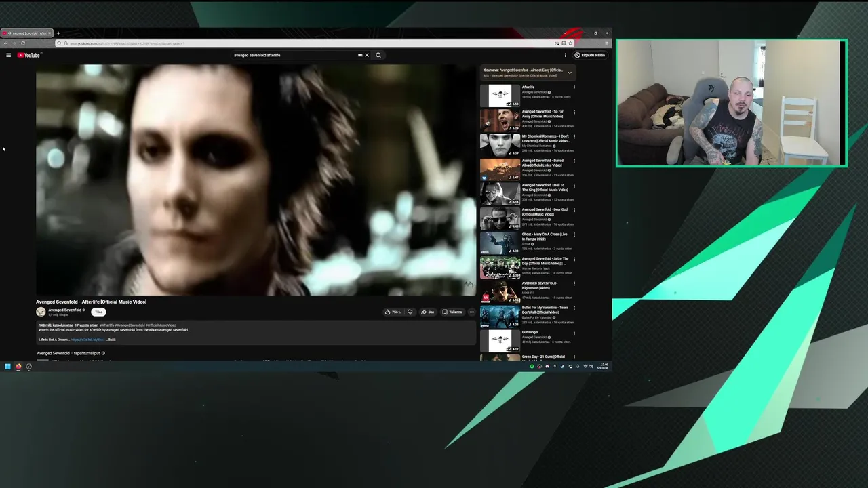Open the volume tray icon
The image size is (868, 488).
[591, 367]
